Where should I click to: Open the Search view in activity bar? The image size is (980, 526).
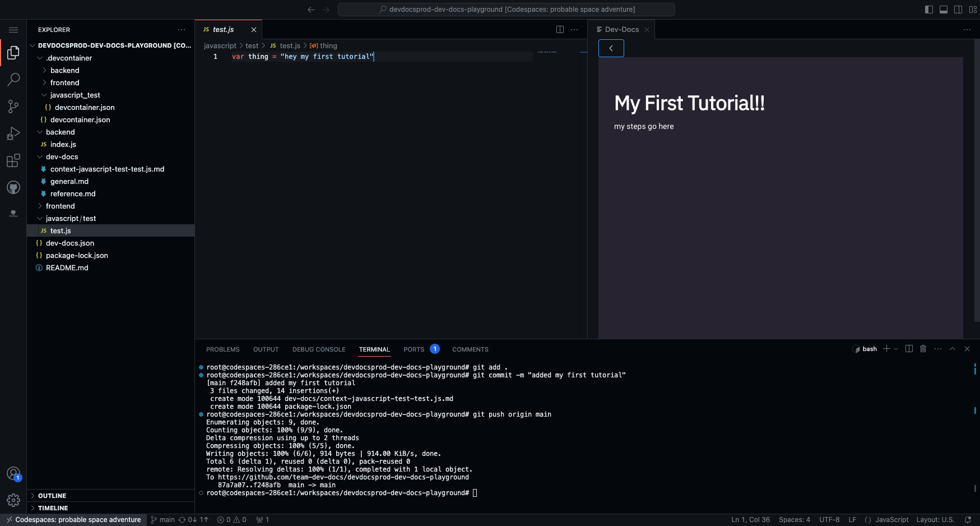(x=13, y=80)
